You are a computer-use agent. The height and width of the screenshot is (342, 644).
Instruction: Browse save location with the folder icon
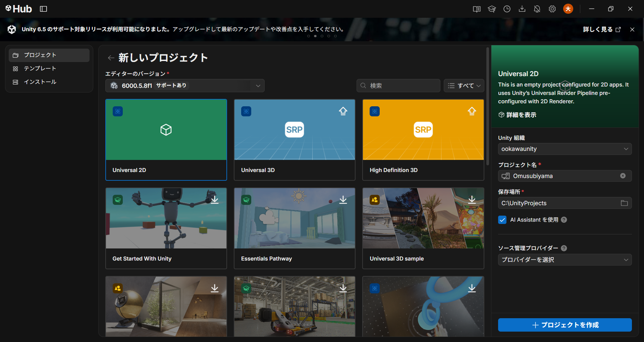coord(624,203)
